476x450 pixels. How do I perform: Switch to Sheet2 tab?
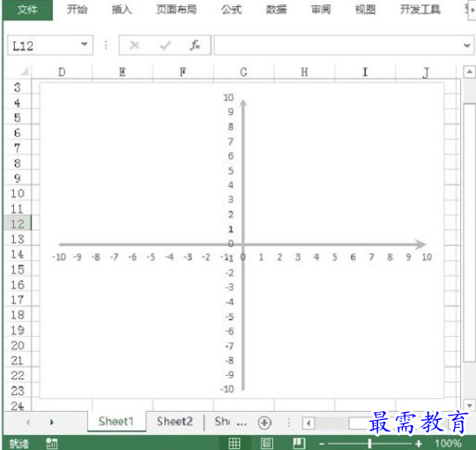(175, 422)
